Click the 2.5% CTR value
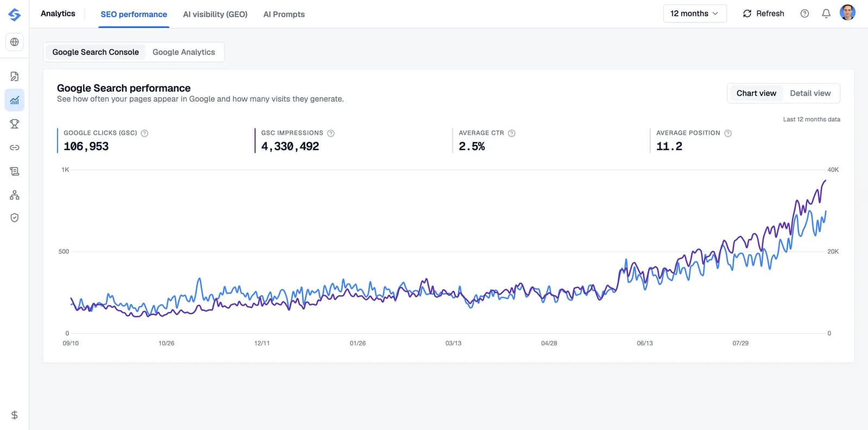Viewport: 868px width, 430px height. pos(472,146)
